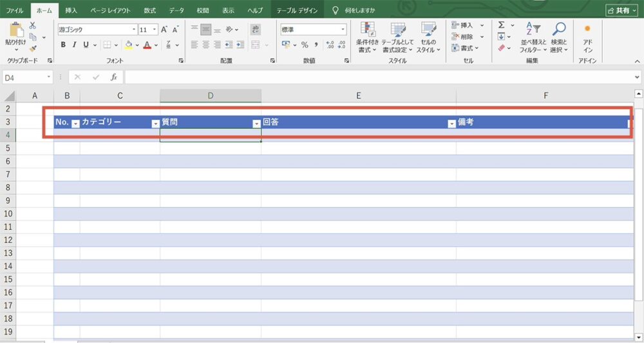Viewport: 644px width, 343px height.
Task: Click the 何をしますか search box
Action: [x=359, y=10]
